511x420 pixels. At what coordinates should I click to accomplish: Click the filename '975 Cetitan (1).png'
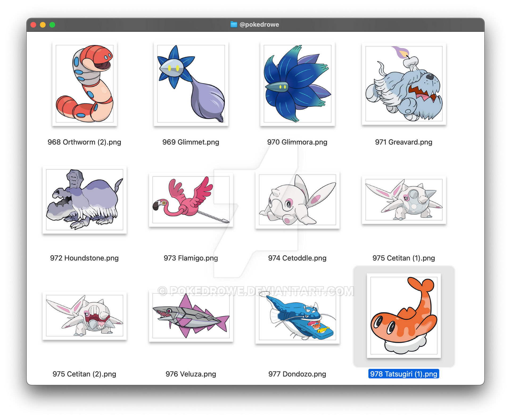point(404,258)
